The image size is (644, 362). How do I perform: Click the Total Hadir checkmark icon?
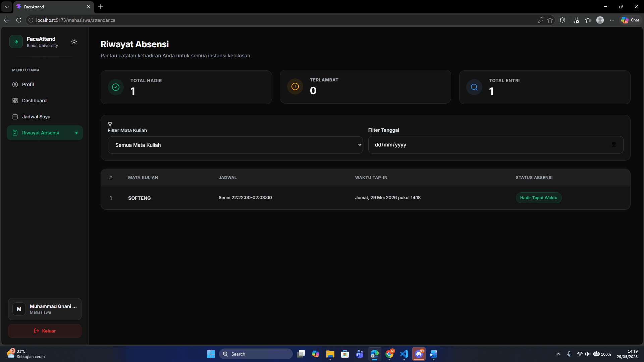116,87
